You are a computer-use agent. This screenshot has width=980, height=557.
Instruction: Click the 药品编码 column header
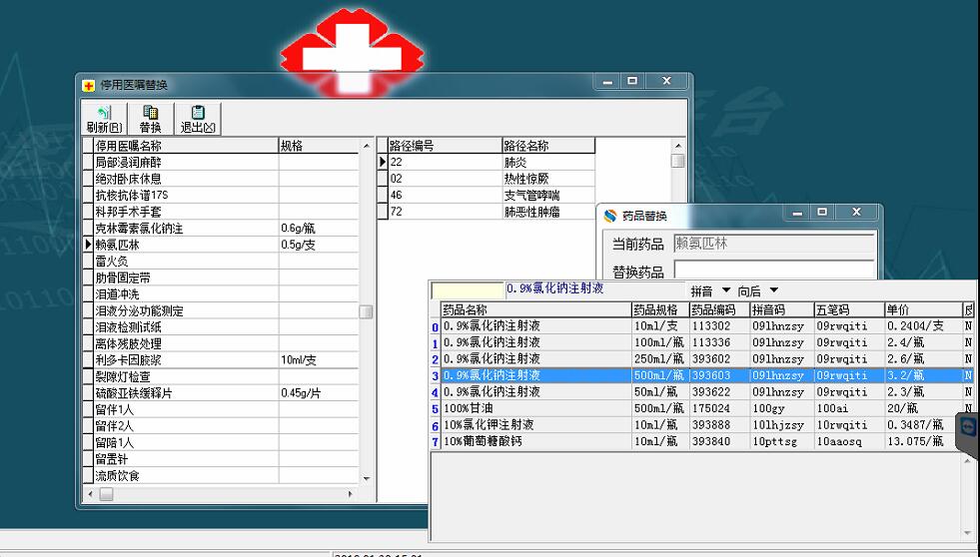coord(719,309)
